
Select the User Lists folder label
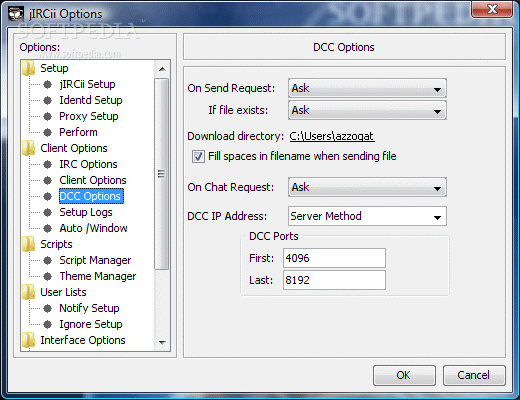pyautogui.click(x=63, y=292)
